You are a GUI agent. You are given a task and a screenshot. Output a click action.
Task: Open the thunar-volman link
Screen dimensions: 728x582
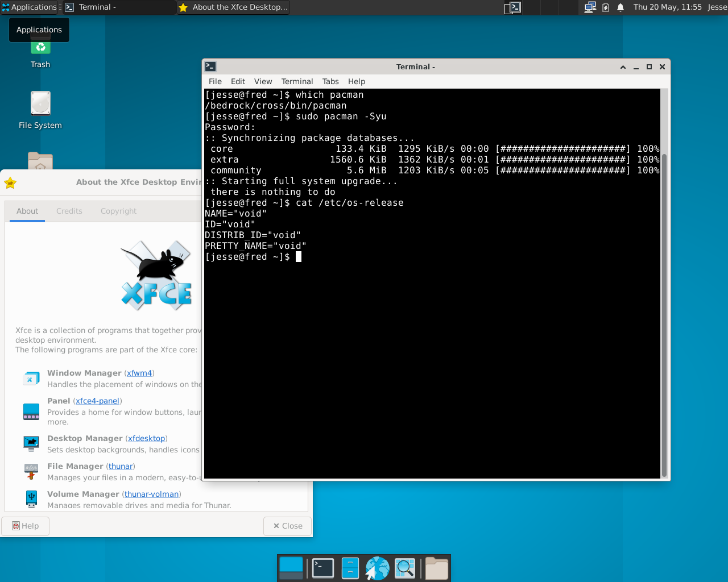click(x=151, y=494)
